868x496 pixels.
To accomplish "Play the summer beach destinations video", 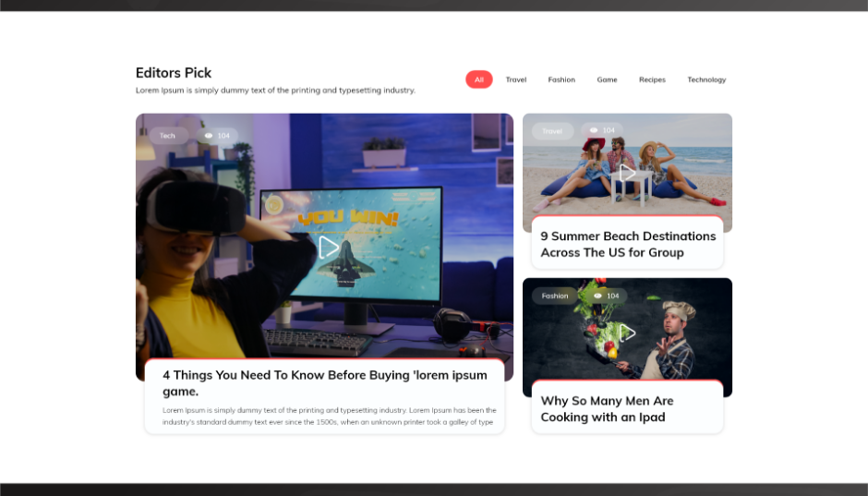I will coord(627,173).
